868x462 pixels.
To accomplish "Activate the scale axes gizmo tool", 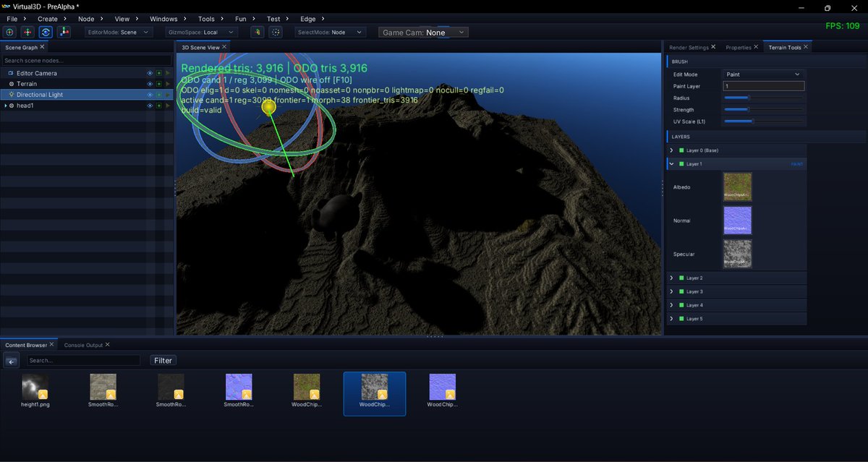I will point(64,32).
